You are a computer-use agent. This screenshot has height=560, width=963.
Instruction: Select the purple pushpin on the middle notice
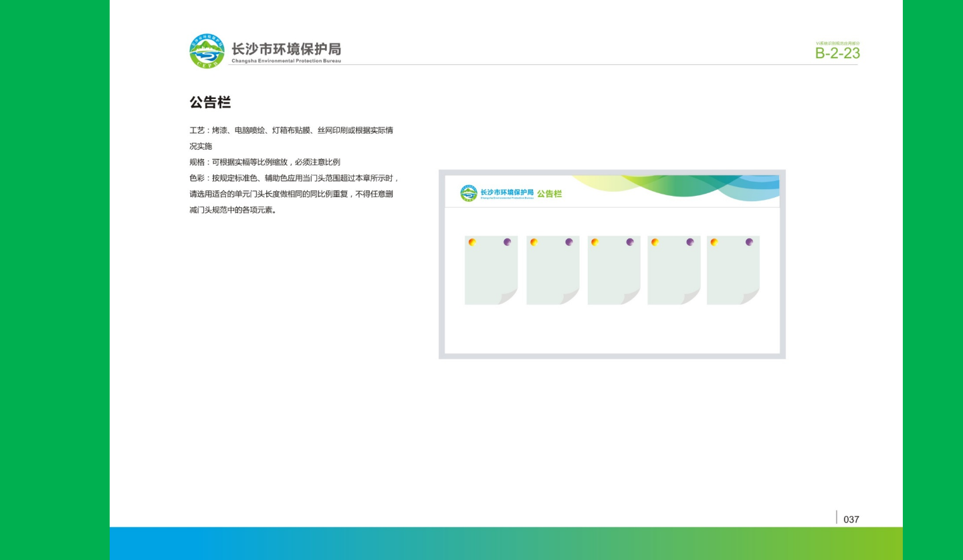tap(629, 243)
